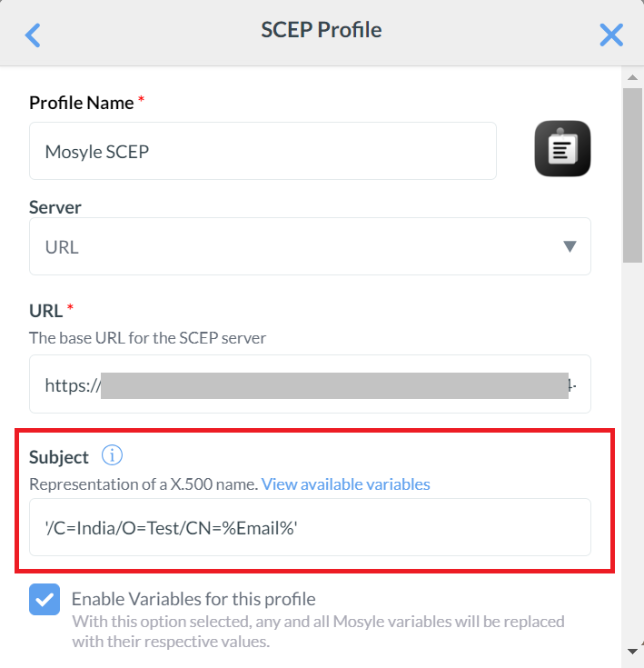
Task: Close the SCEP Profile dialog
Action: pos(611,35)
